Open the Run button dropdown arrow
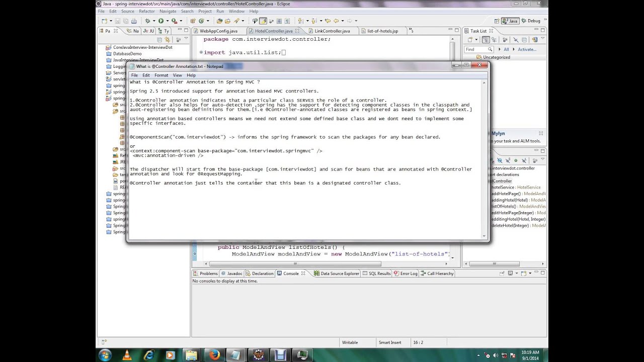This screenshot has width=644, height=362. (x=167, y=21)
